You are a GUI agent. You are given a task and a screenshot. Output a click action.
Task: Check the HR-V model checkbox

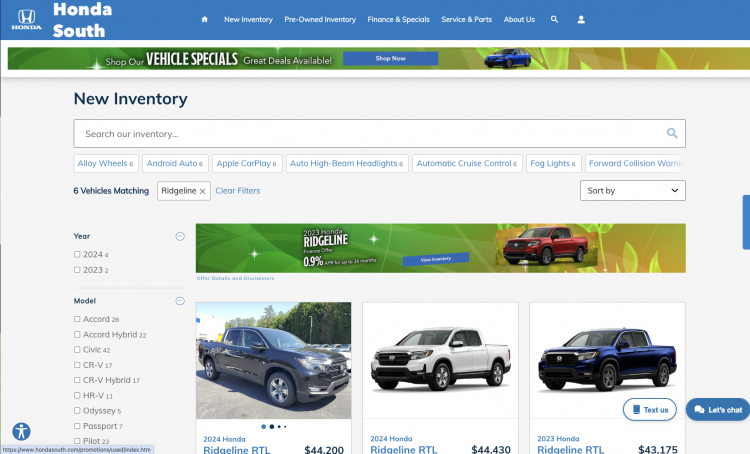pos(77,396)
